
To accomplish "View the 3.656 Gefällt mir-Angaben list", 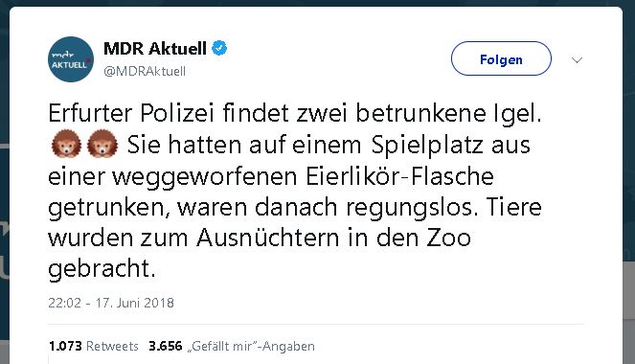I will [x=232, y=346].
